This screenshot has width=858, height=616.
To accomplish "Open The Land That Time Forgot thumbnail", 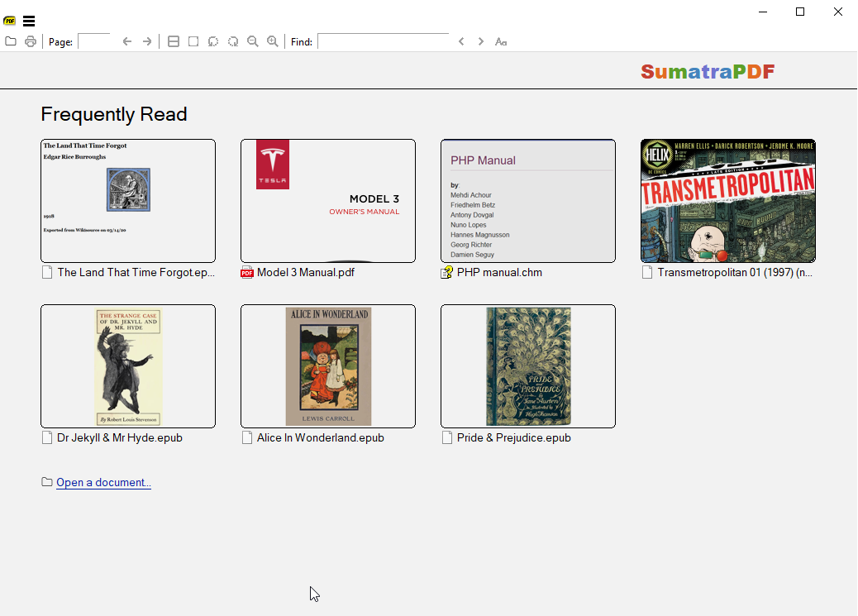I will point(128,201).
